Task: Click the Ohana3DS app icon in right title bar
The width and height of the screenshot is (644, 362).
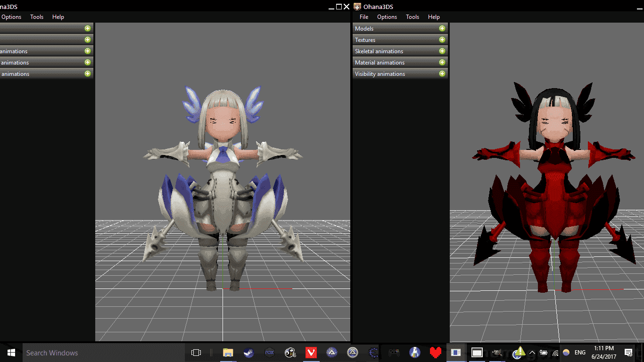Action: pyautogui.click(x=358, y=7)
